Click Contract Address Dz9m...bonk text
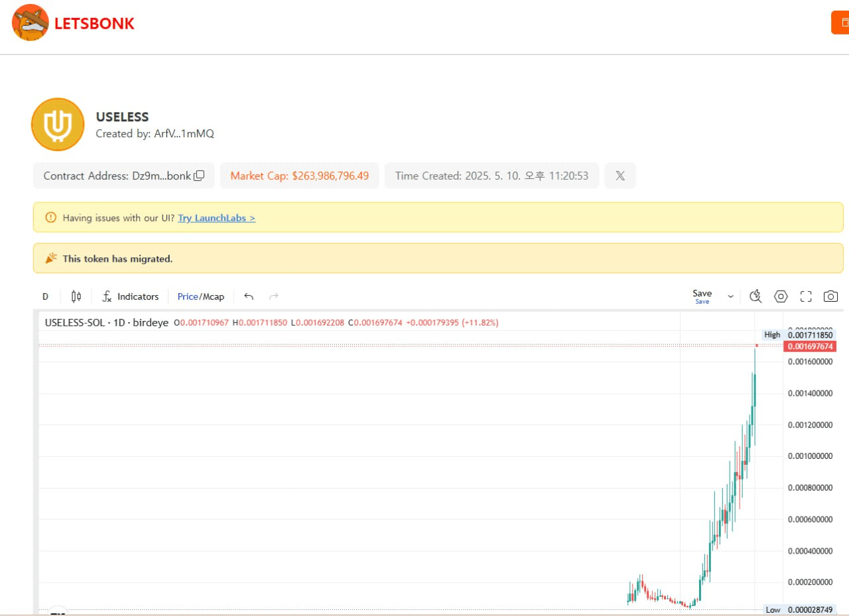The height and width of the screenshot is (616, 849). click(117, 176)
